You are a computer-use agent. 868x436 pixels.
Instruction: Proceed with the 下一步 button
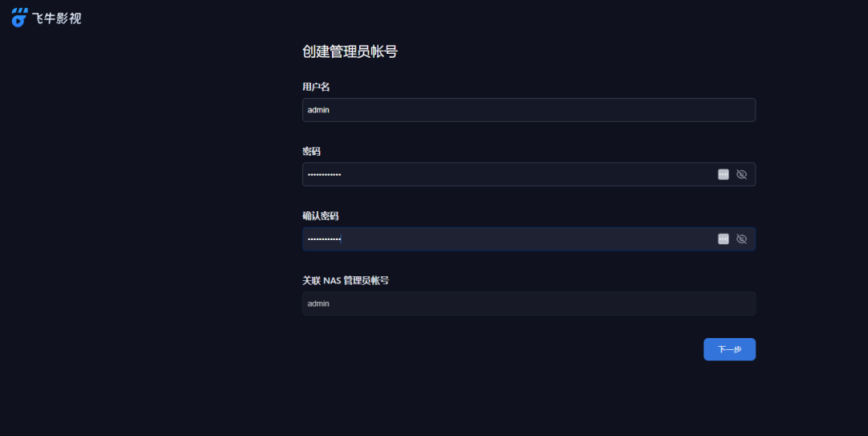tap(729, 349)
